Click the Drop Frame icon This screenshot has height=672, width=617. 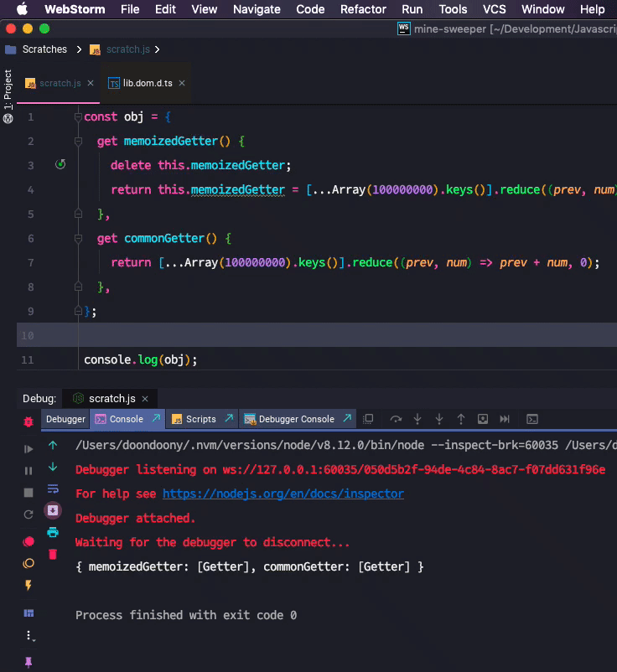(483, 419)
